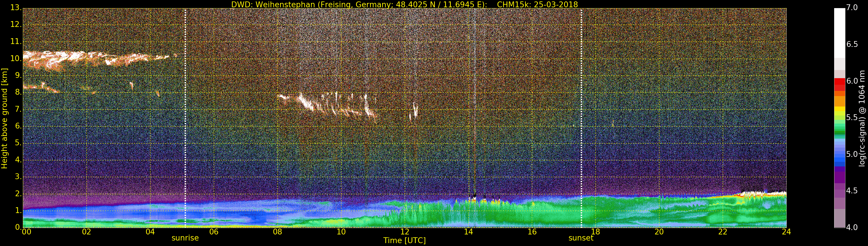Click the '08' tick on the time axis
Image resolution: width=868 pixels, height=246 pixels.
coord(277,232)
